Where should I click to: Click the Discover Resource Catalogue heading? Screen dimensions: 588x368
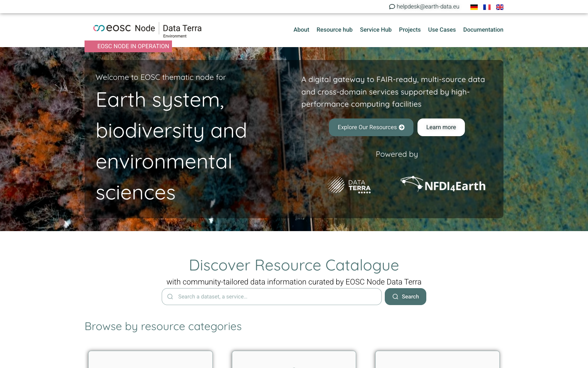coord(294,265)
